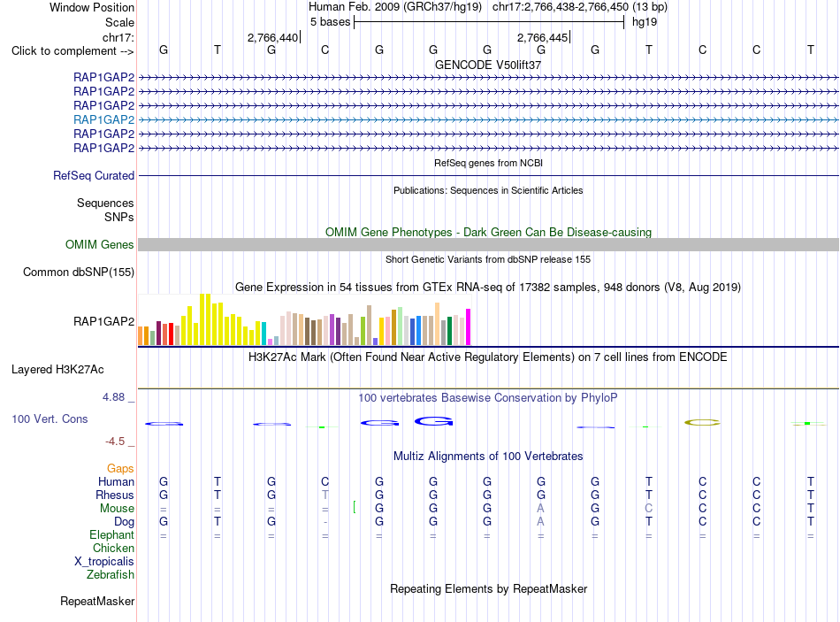Click the 'chr17:2,766,438-2,766,450 (13 bp)' position text
840x622 pixels.
(580, 7)
